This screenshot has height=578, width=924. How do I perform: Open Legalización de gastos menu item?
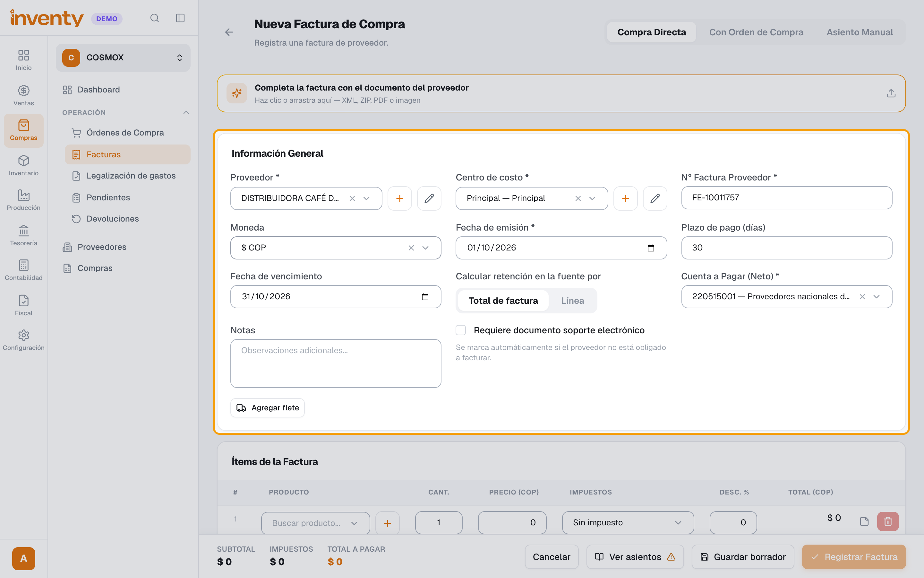click(x=127, y=176)
